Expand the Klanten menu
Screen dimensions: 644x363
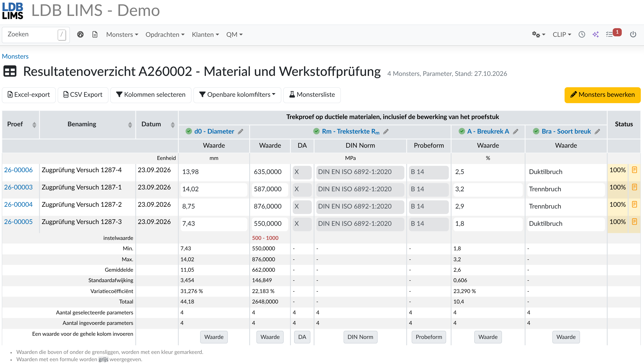[205, 35]
